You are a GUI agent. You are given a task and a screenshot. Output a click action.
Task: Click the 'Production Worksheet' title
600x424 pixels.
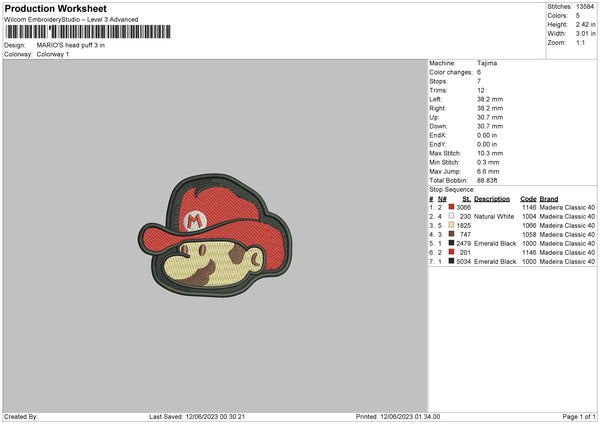coord(56,8)
